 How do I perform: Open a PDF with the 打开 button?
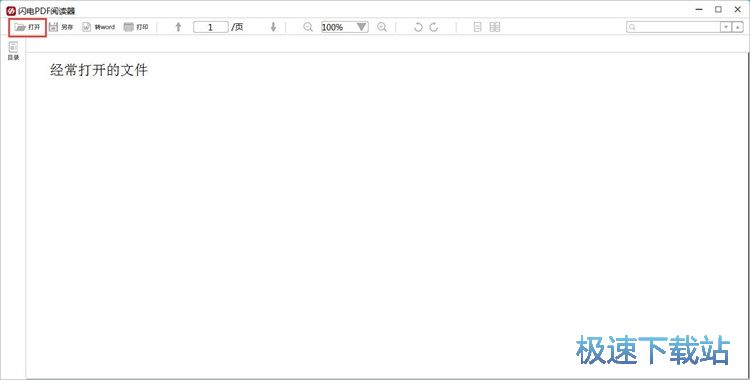28,27
